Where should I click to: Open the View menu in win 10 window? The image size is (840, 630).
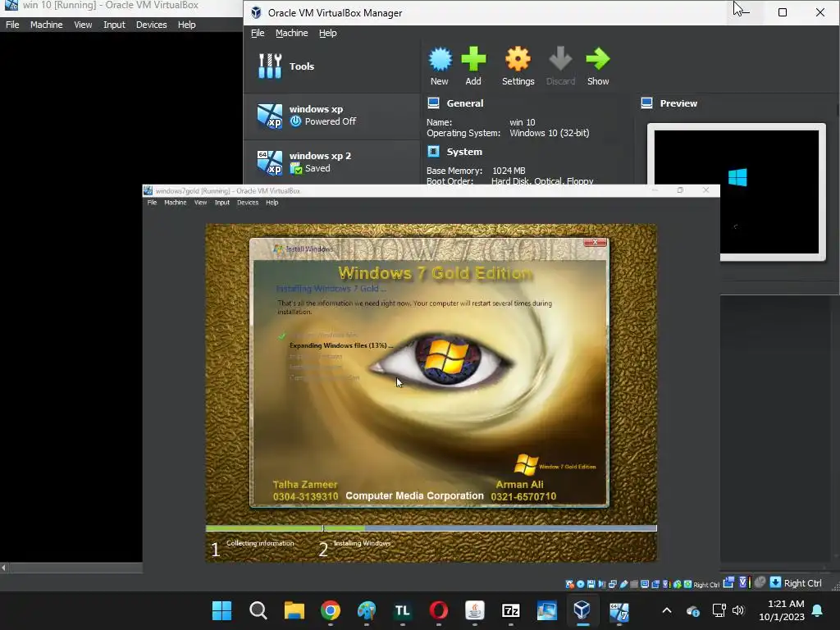pos(83,25)
